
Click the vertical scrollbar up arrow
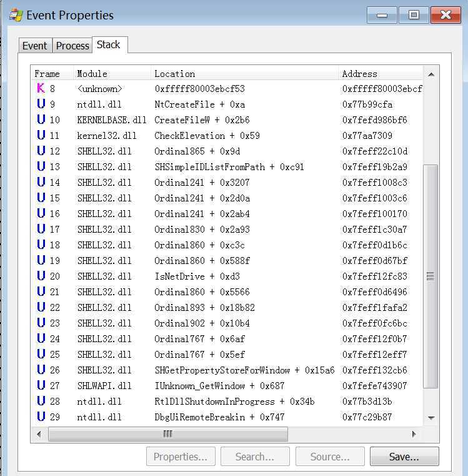coord(431,74)
